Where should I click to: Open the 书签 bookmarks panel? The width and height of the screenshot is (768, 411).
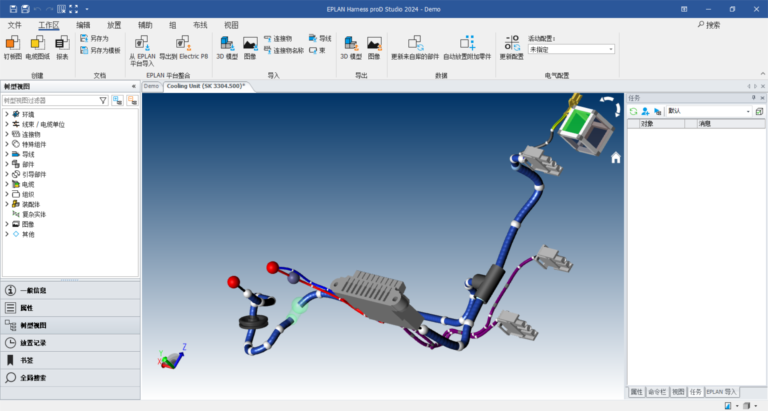point(71,361)
